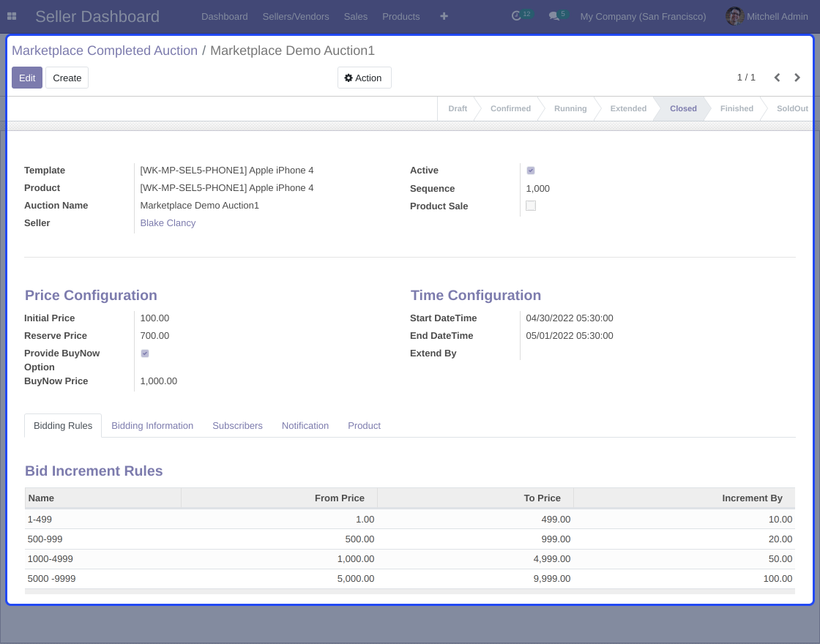The width and height of the screenshot is (820, 644).
Task: Select the SoldOut status stage
Action: [792, 108]
